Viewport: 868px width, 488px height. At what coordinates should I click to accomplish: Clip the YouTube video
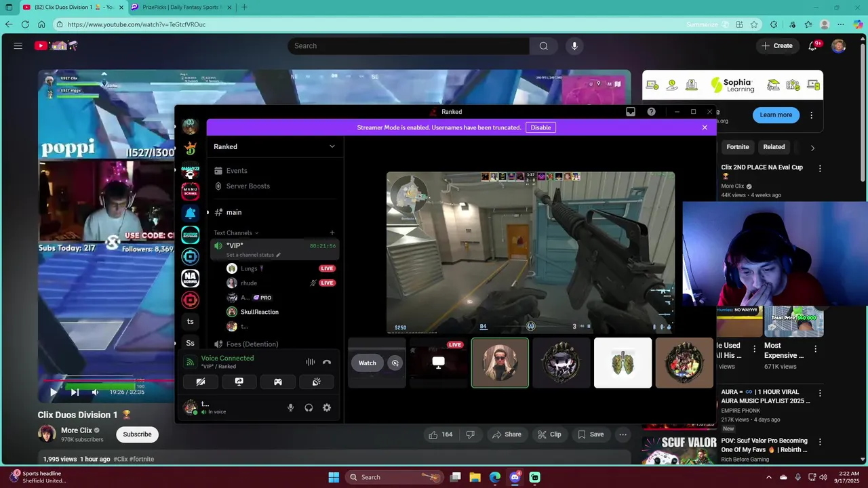tap(549, 434)
